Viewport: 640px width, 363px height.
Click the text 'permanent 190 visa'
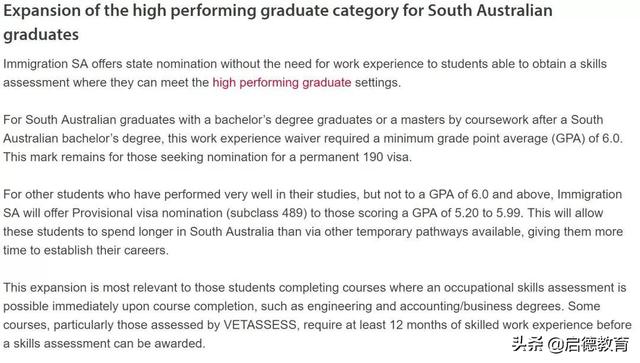[355, 157]
